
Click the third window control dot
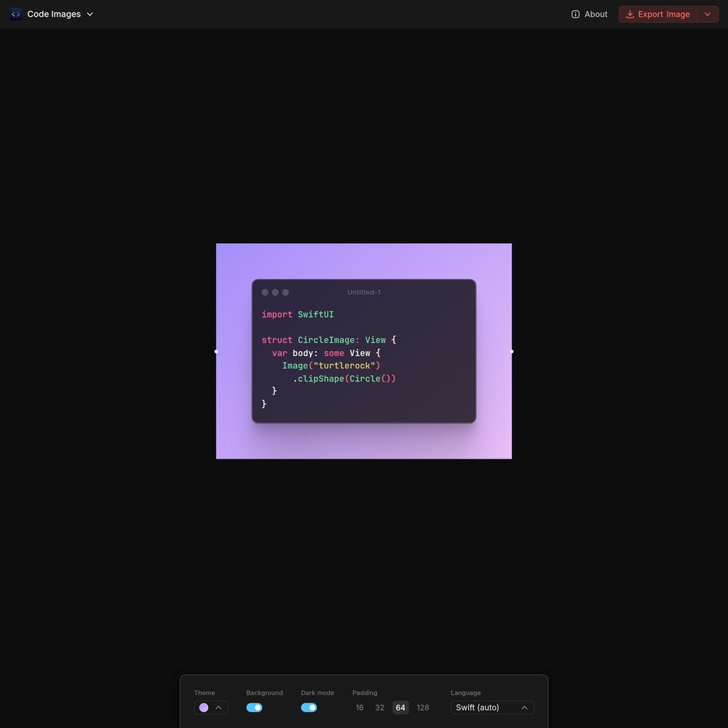point(285,292)
